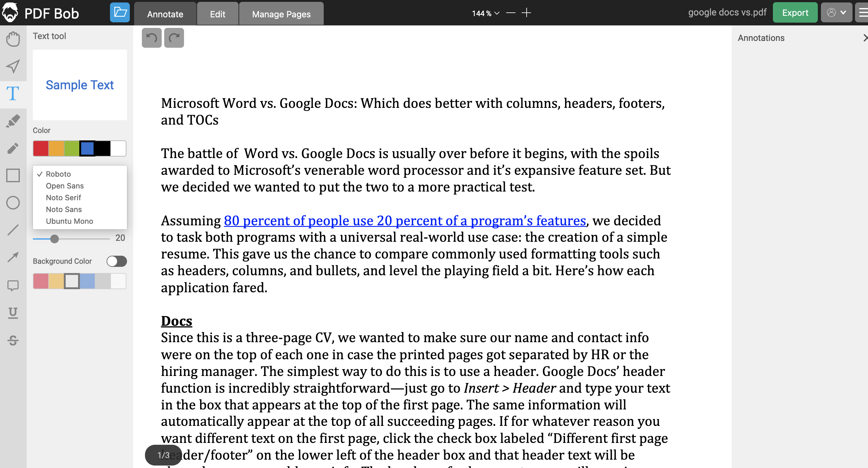Image resolution: width=868 pixels, height=468 pixels.
Task: Select the Arrow drawing tool
Action: coord(13,258)
